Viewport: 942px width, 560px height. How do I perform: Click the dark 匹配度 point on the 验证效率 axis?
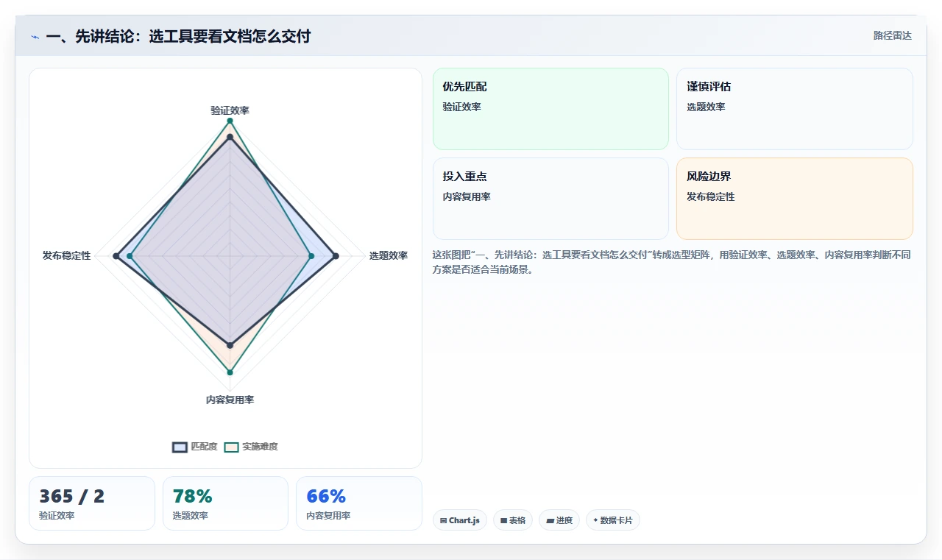(230, 137)
